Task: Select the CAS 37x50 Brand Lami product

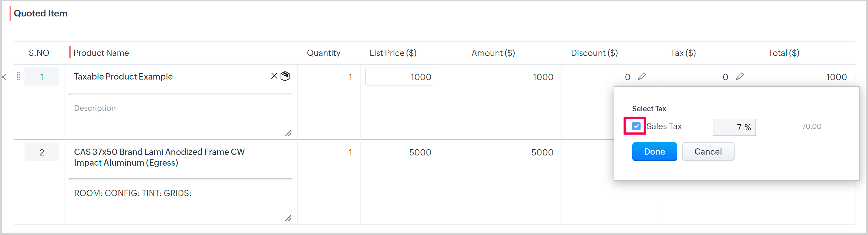Action: point(159,157)
